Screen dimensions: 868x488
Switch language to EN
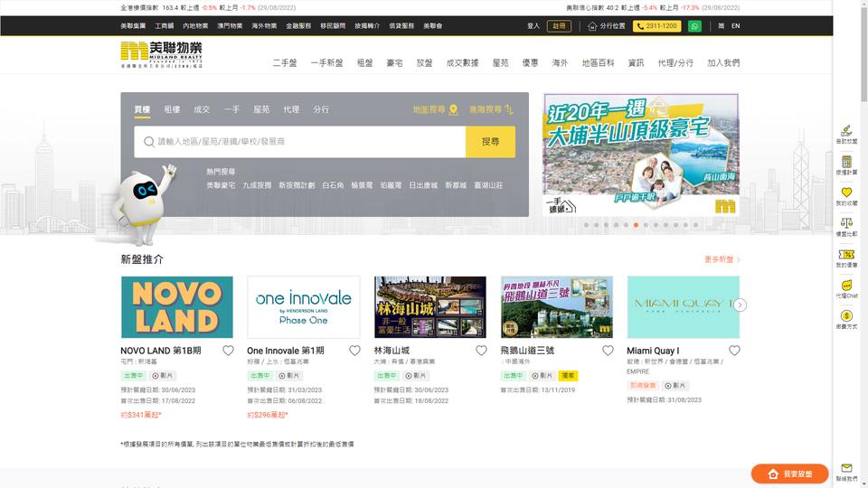click(x=736, y=26)
